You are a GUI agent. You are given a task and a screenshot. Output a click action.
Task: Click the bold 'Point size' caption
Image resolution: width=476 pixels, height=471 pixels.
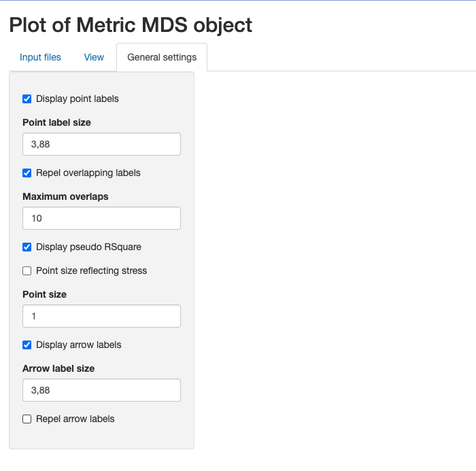(x=45, y=294)
